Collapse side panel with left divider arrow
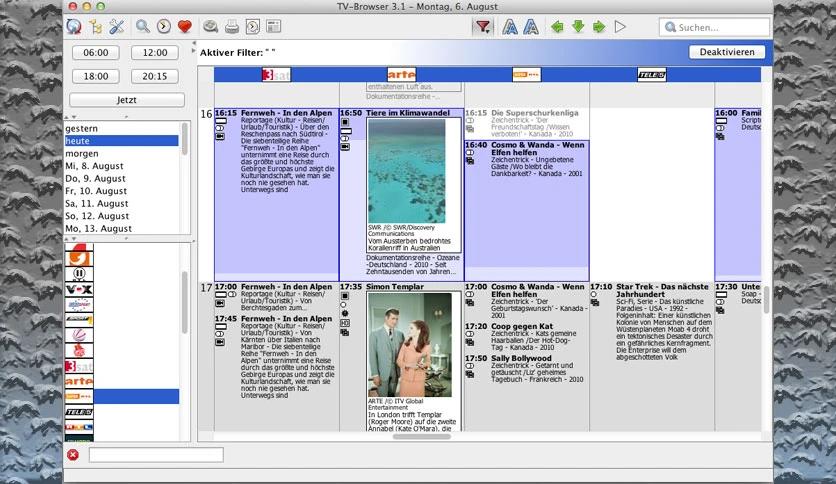Screen dimensions: 836x484 click(194, 44)
